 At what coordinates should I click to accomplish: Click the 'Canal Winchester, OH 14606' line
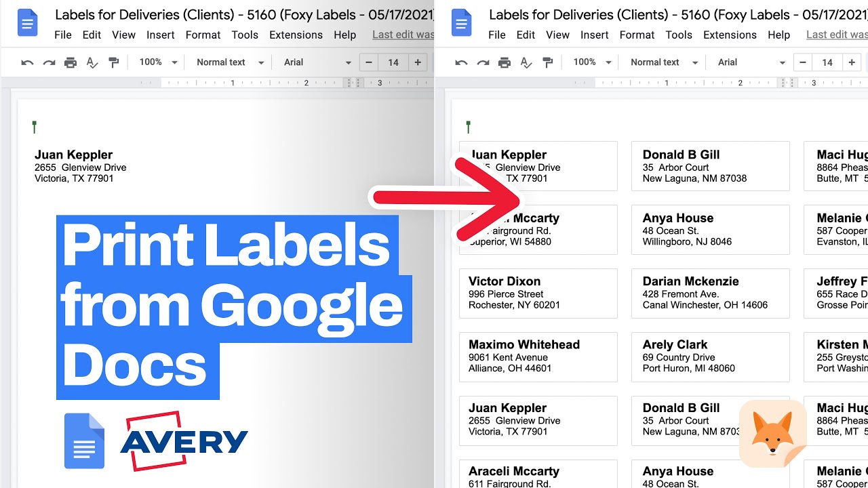tap(705, 306)
